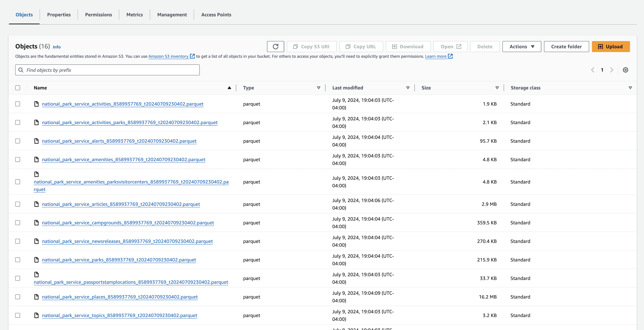The image size is (644, 330).
Task: Sort by Size column arrow
Action: (497, 88)
